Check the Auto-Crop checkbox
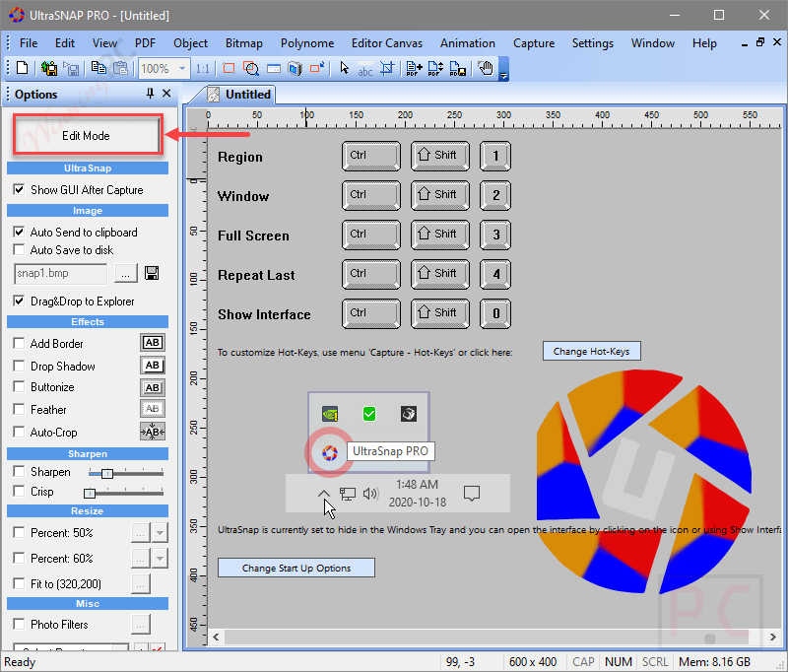This screenshot has width=788, height=672. (x=19, y=432)
